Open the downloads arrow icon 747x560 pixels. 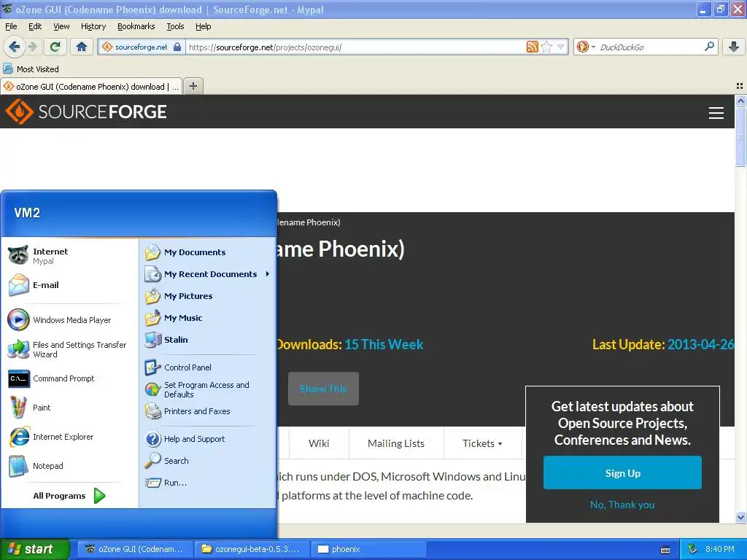(734, 47)
